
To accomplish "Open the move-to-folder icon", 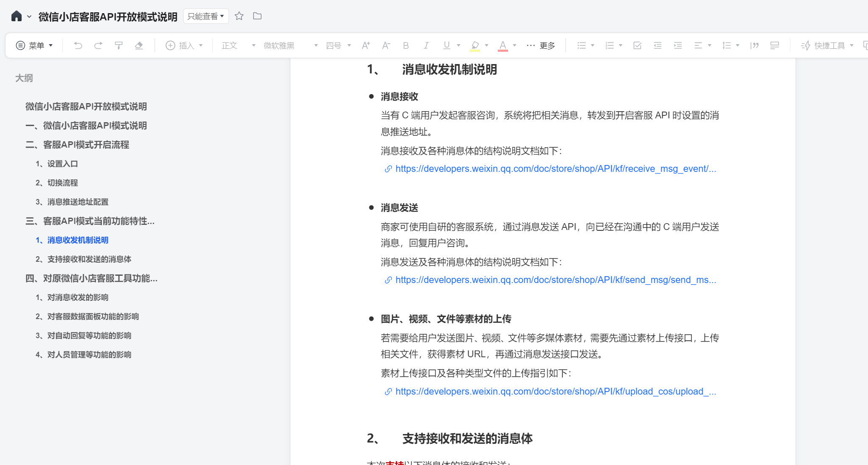I will [257, 16].
